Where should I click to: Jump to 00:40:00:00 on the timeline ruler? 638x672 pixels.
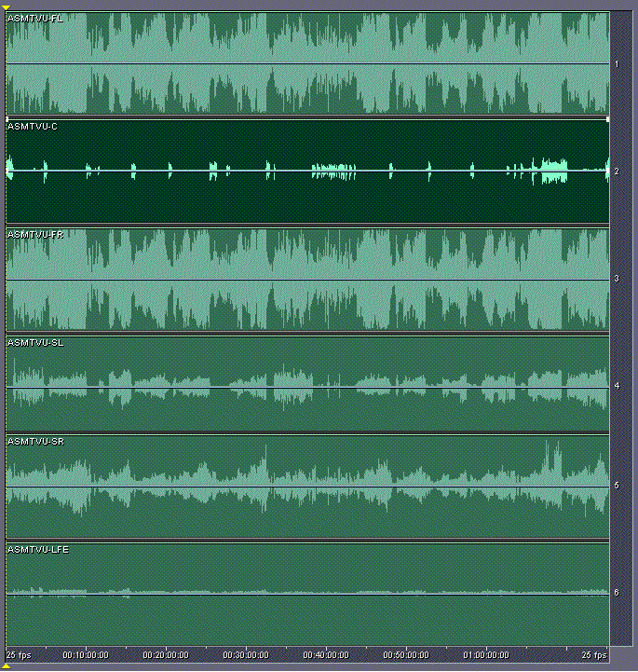[x=326, y=655]
